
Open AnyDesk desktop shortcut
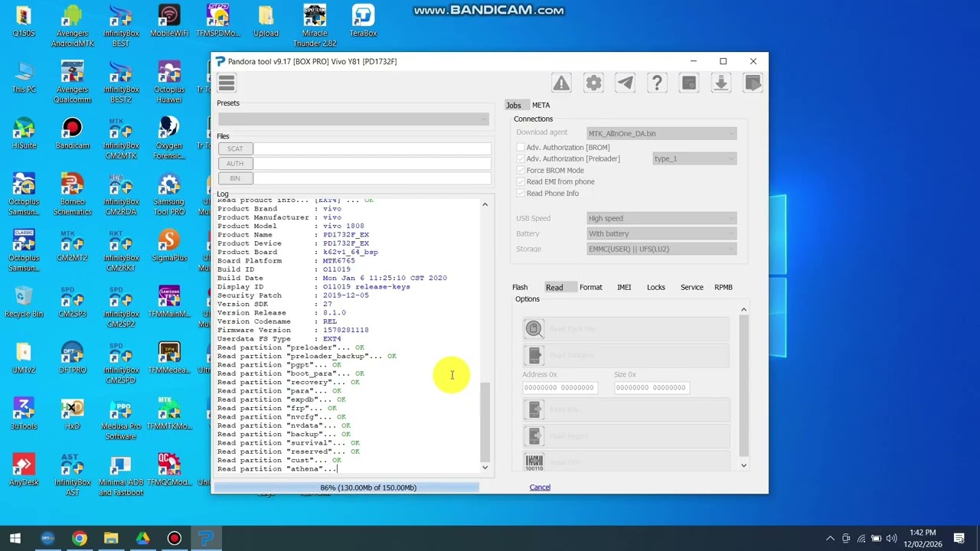(24, 470)
